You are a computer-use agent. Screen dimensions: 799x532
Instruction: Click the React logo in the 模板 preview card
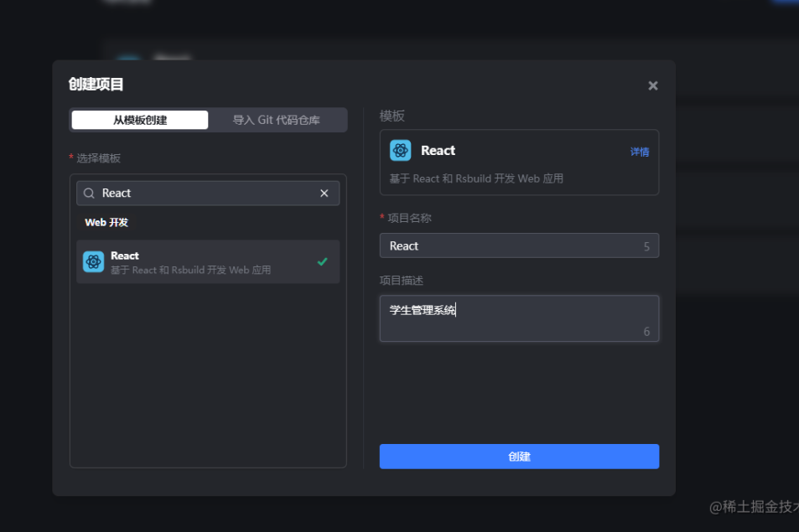[401, 151]
